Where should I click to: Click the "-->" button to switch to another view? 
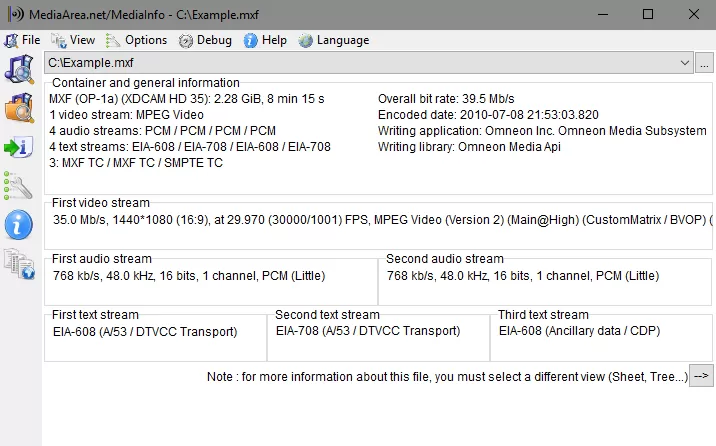click(x=702, y=376)
